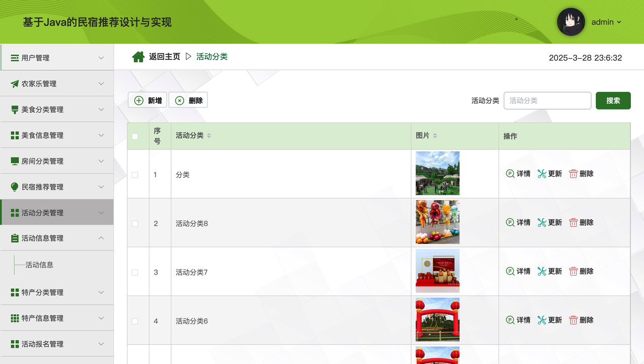Click the grid icon for 特产分类管理
Viewport: 644px width, 364px height.
pos(15,292)
